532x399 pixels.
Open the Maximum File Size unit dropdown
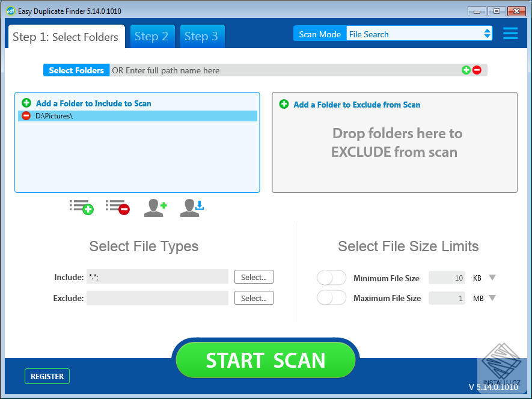tap(492, 298)
